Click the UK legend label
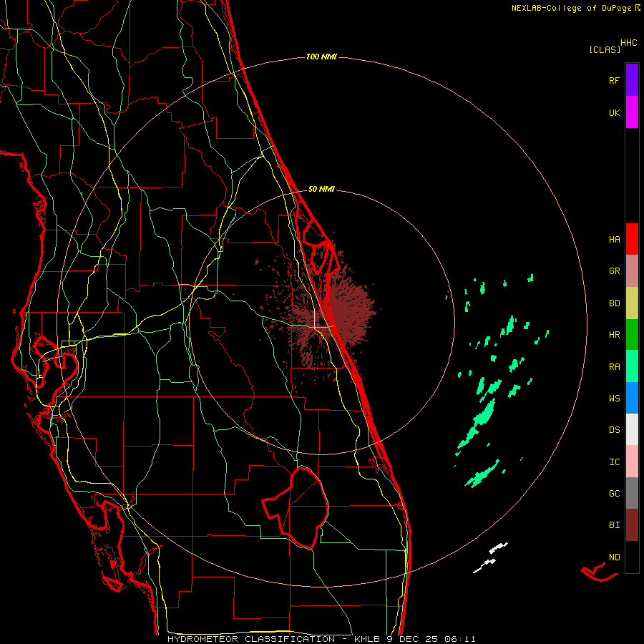644x644 pixels. [x=614, y=112]
